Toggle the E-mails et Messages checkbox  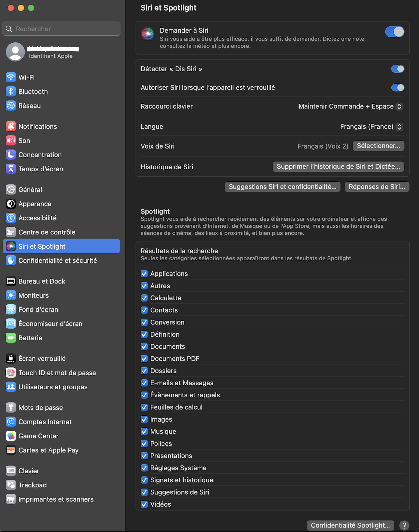click(144, 383)
